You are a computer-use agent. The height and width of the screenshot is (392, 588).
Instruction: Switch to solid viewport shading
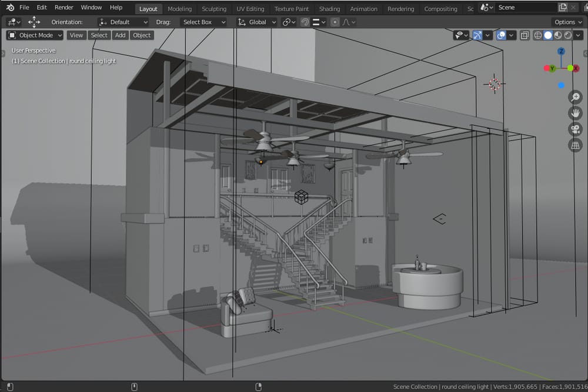tap(548, 35)
